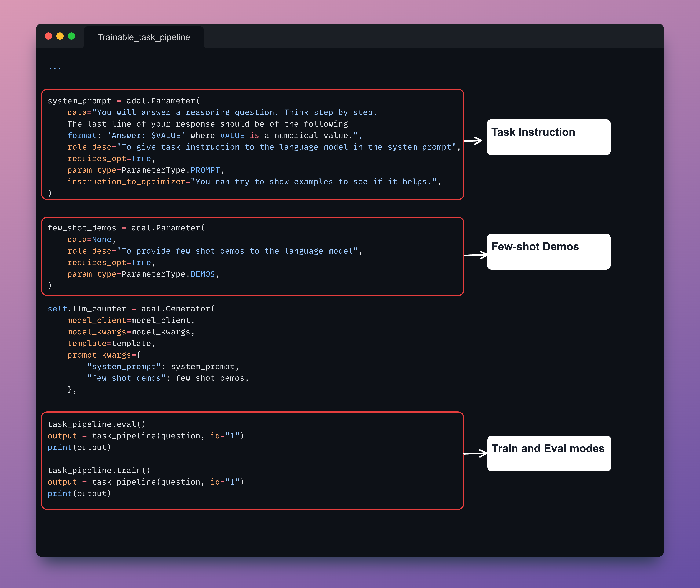Select the Trainable_task_pipeline tab
Image resolution: width=700 pixels, height=588 pixels.
144,37
